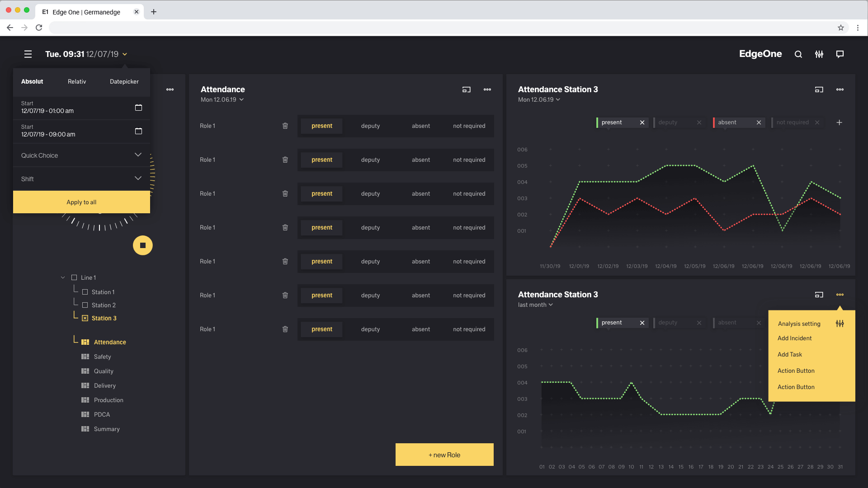Select Add Incident from the menu

[794, 338]
